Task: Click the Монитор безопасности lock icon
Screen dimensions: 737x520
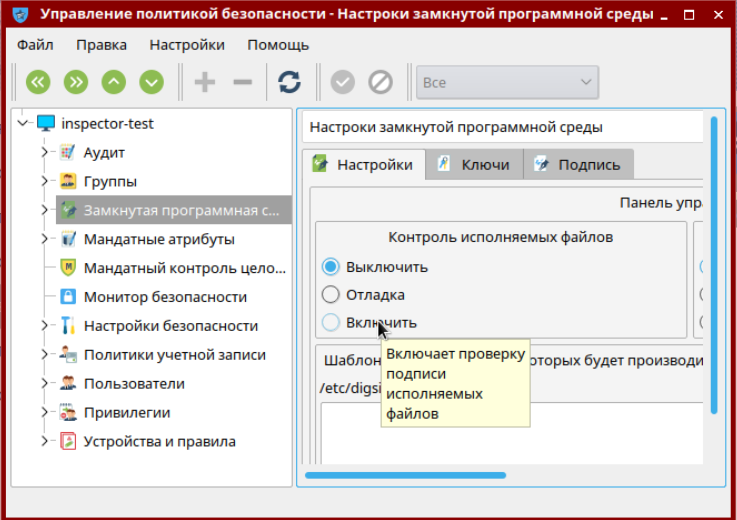Action: click(68, 297)
